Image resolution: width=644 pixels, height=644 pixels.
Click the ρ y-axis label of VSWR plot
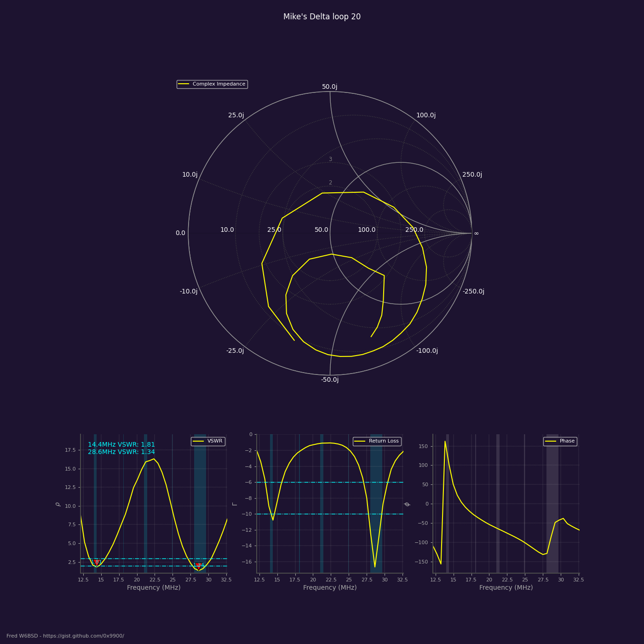click(58, 504)
